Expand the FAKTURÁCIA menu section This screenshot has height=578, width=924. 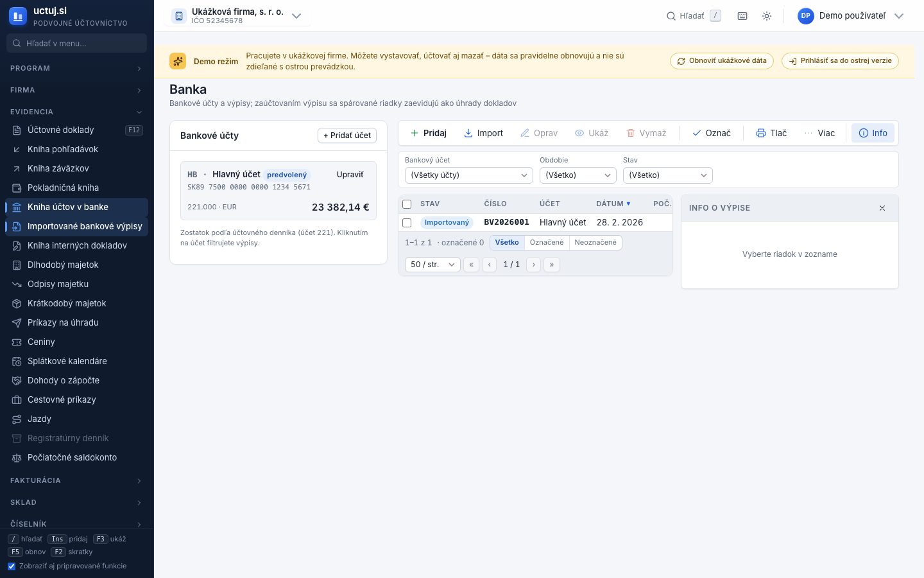click(77, 480)
